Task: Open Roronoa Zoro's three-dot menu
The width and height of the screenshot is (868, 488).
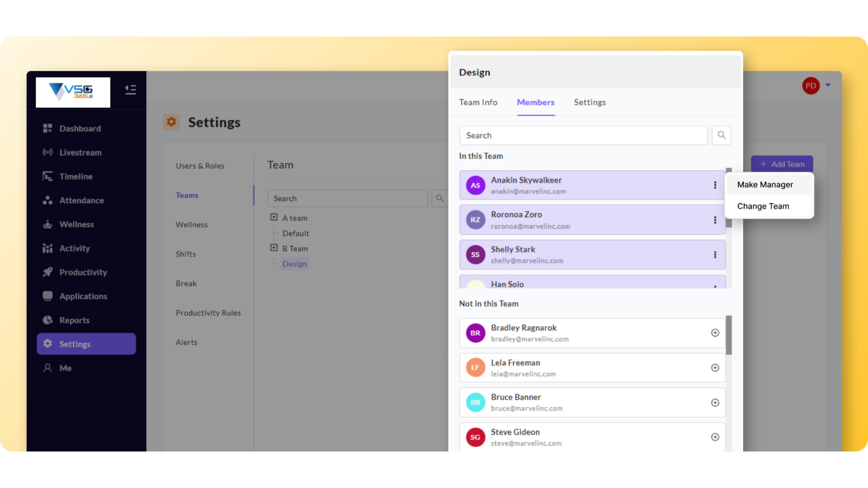Action: (715, 220)
